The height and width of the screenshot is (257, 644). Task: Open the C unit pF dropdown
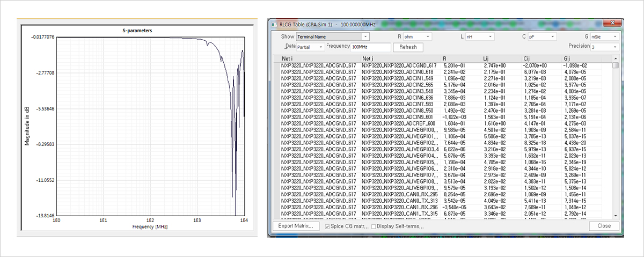[541, 36]
